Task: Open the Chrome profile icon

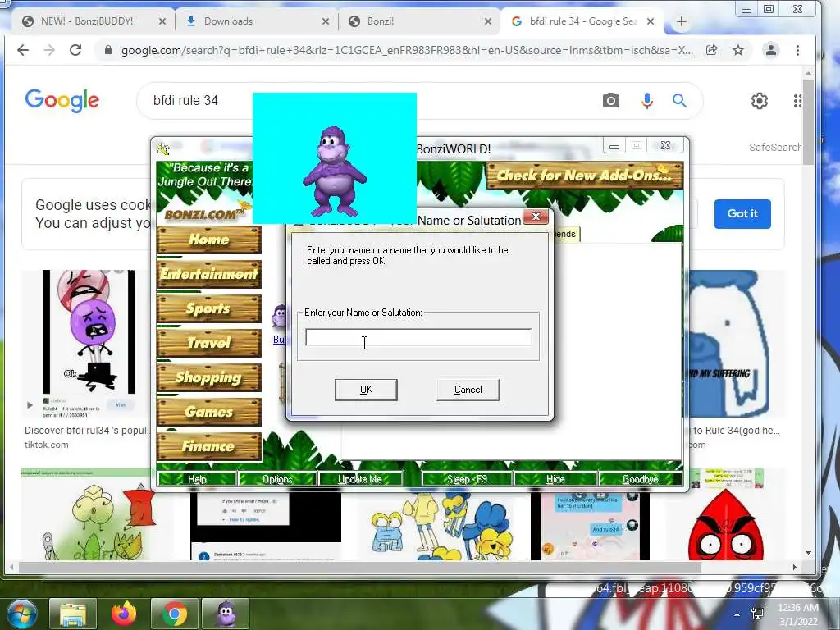Action: tap(771, 50)
